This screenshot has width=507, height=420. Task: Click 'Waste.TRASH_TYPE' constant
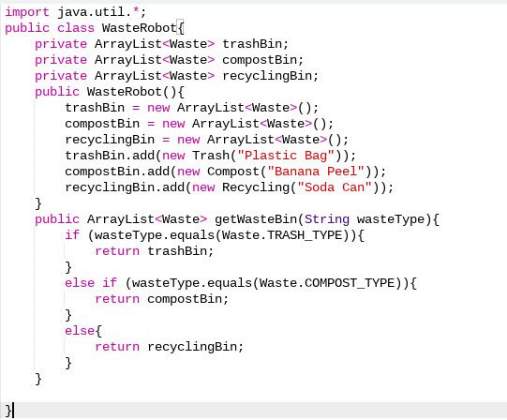pos(282,235)
